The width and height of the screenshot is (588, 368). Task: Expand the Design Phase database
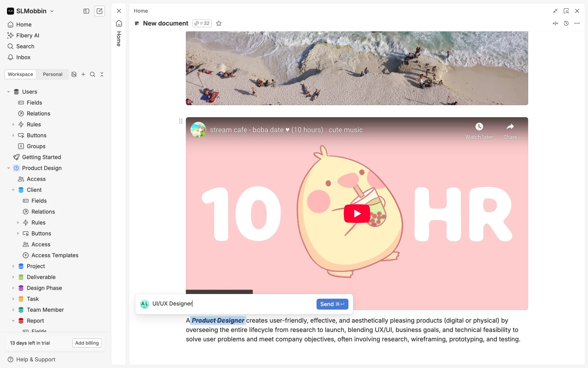(13, 288)
